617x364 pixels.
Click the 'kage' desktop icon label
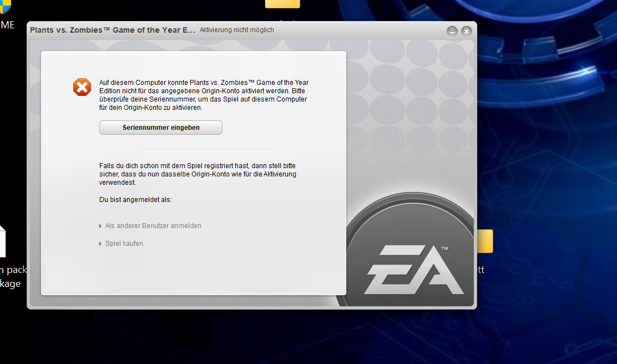tap(10, 284)
